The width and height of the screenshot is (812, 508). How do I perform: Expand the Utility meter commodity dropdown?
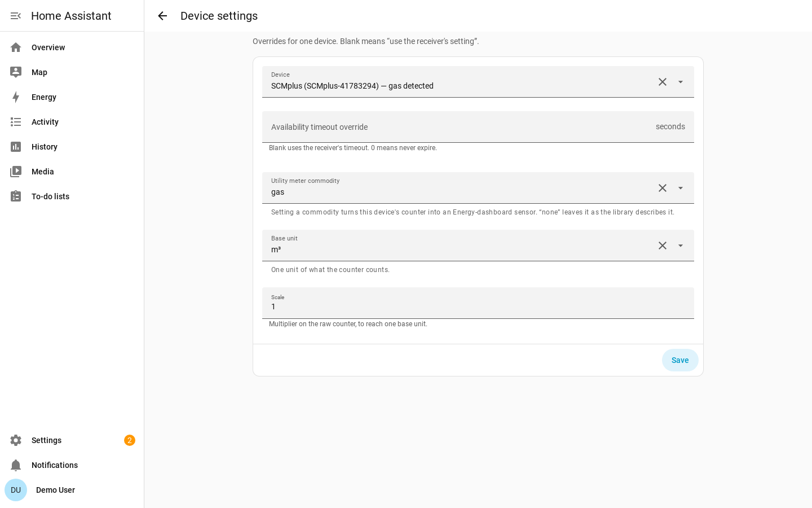[681, 188]
